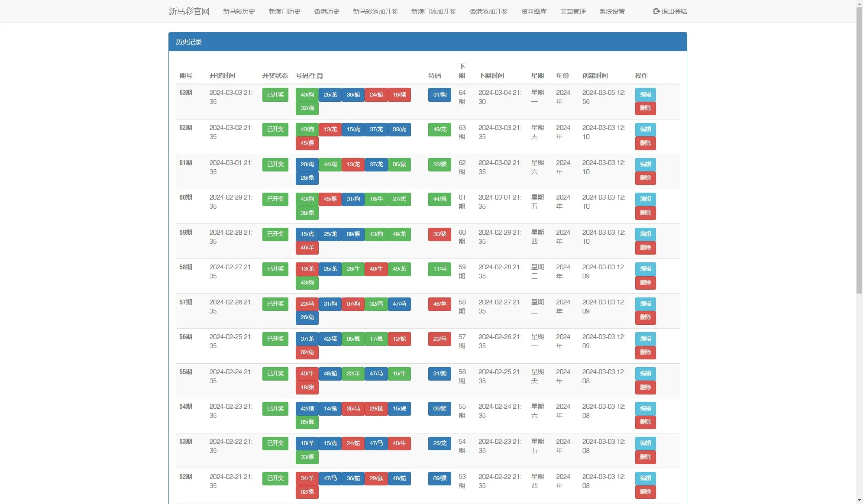Screen dimensions: 863x504
Task: Edit the record for 期号 63期
Action: tap(646, 95)
